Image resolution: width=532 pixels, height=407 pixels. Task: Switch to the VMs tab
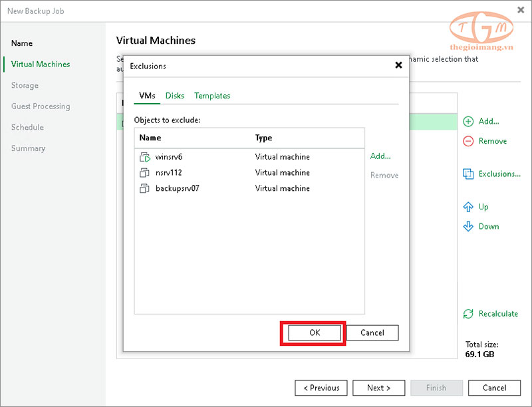tap(147, 96)
